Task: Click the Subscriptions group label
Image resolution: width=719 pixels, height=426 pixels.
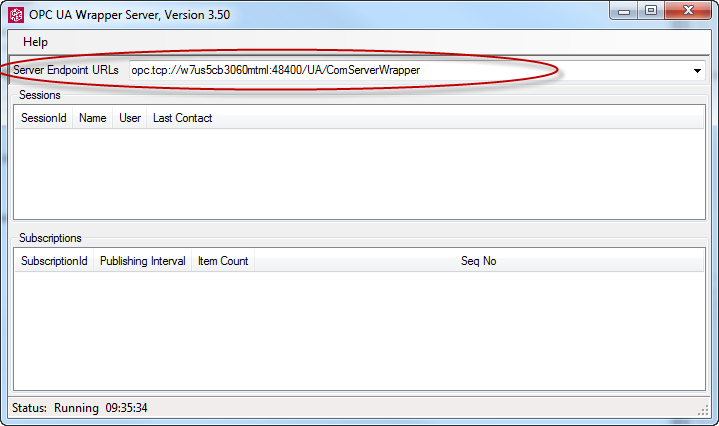Action: (50, 238)
